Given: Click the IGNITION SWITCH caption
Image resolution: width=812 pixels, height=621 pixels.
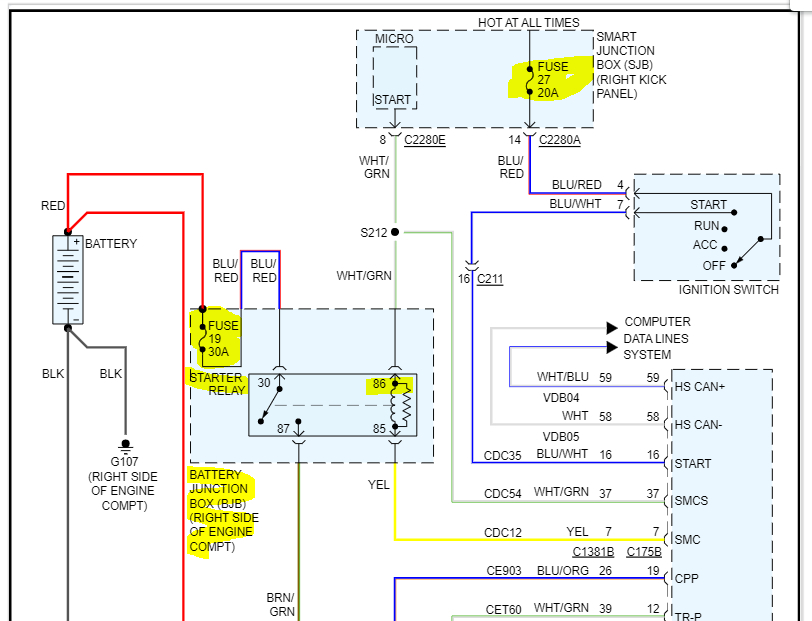Looking at the screenshot, I should coord(729,290).
